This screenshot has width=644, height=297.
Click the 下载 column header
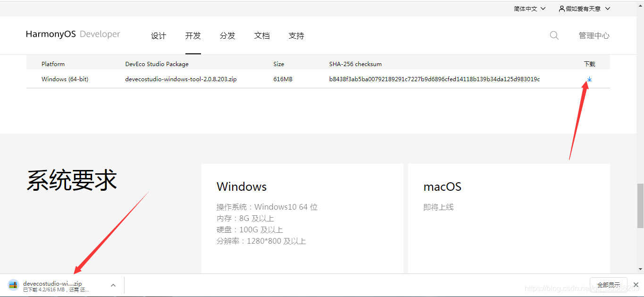pos(589,64)
